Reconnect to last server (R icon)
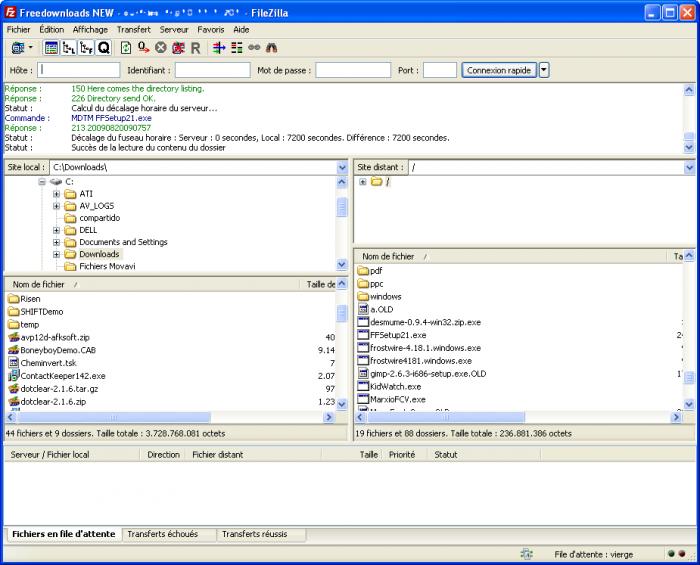 click(196, 48)
